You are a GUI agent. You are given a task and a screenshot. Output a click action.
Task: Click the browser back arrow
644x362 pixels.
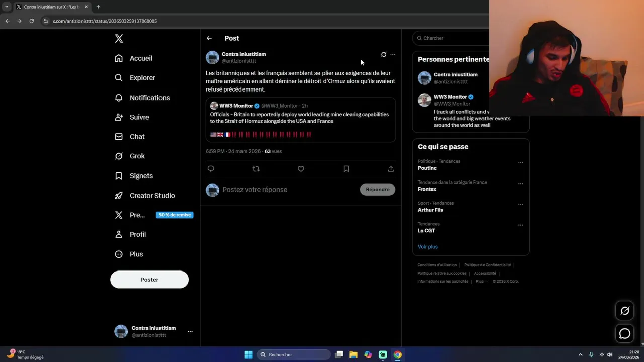pos(7,21)
